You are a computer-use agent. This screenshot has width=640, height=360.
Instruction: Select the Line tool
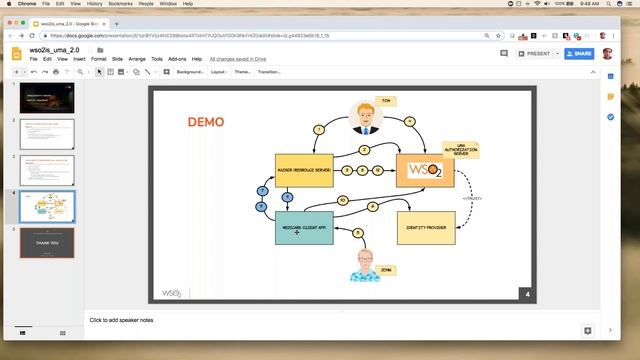[x=147, y=72]
